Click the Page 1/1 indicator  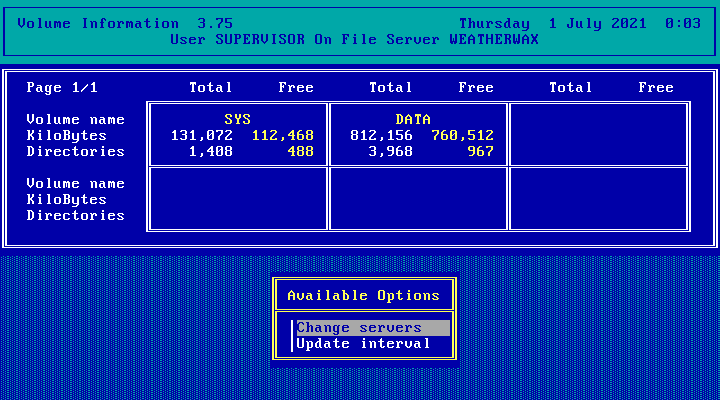coord(62,88)
